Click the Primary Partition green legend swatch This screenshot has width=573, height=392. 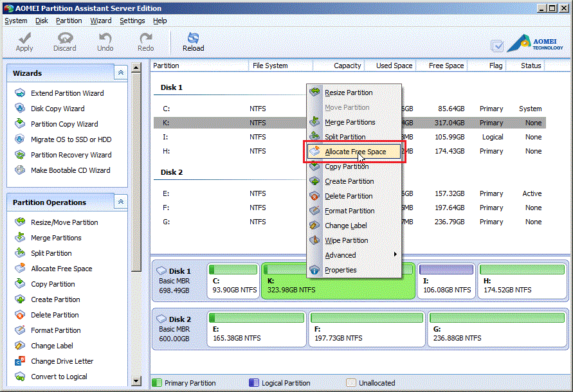point(157,383)
